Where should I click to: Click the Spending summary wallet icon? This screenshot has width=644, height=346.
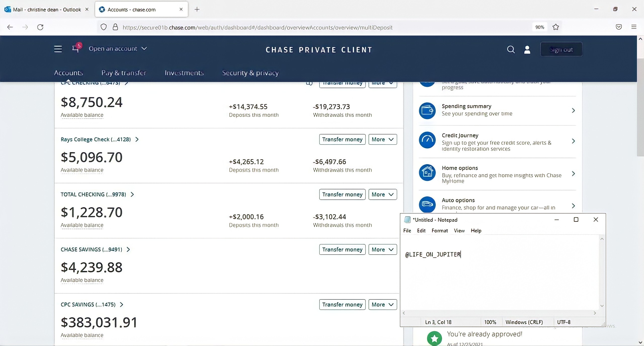[427, 111]
